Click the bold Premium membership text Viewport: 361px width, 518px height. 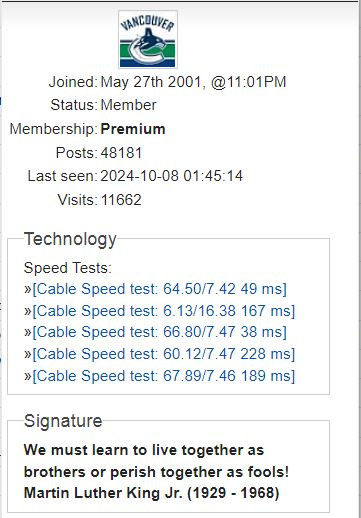tap(133, 129)
